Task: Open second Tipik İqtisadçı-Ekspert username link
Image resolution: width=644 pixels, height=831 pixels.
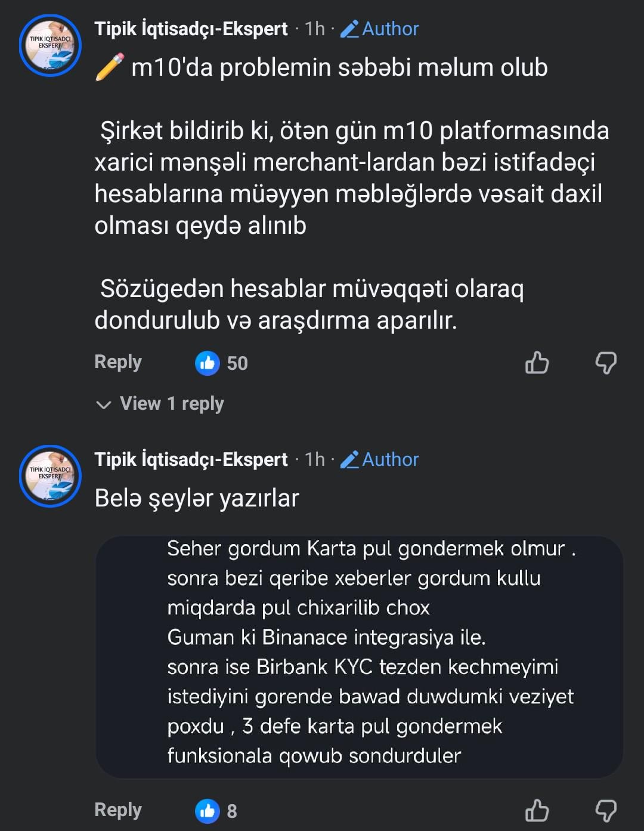Action: coord(191,459)
